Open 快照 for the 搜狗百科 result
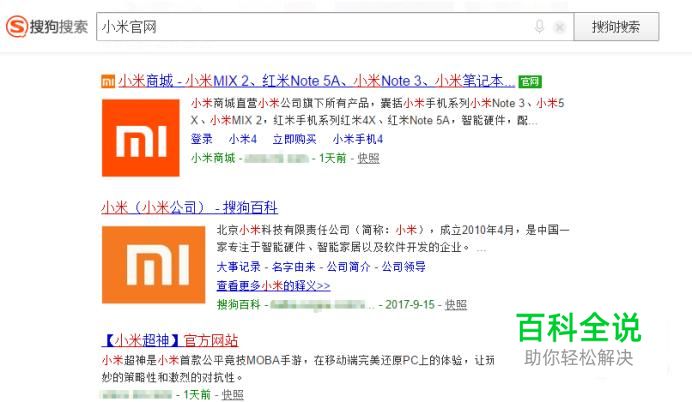 click(455, 304)
